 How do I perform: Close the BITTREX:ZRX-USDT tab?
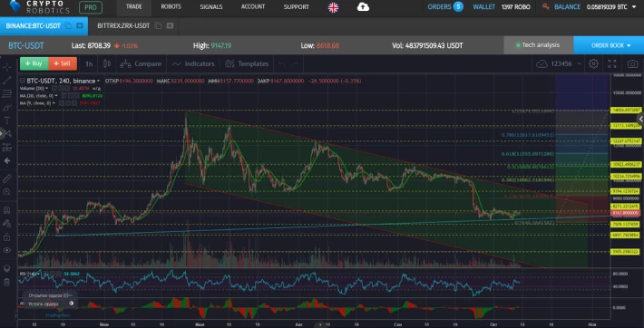(170, 25)
